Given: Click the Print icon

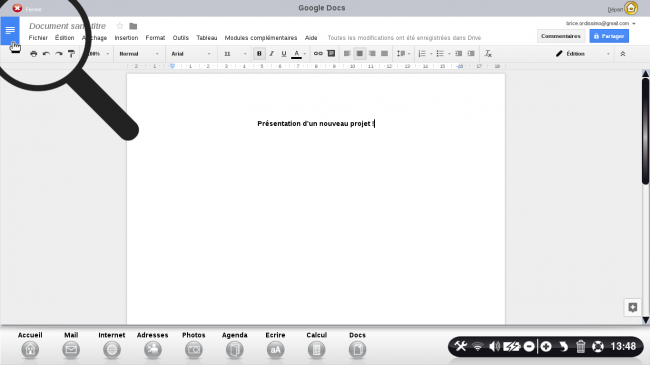Looking at the screenshot, I should (34, 54).
